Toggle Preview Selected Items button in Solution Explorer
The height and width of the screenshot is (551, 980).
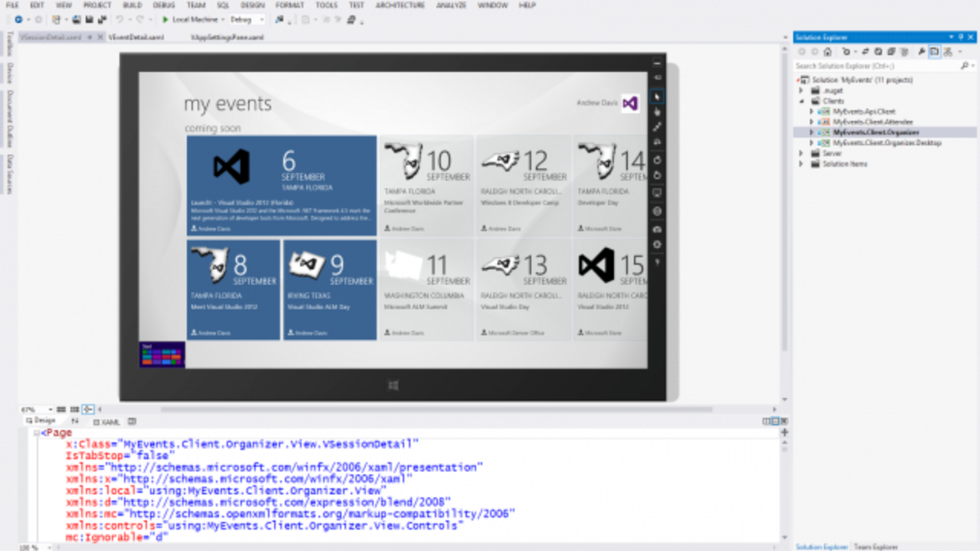pos(934,52)
